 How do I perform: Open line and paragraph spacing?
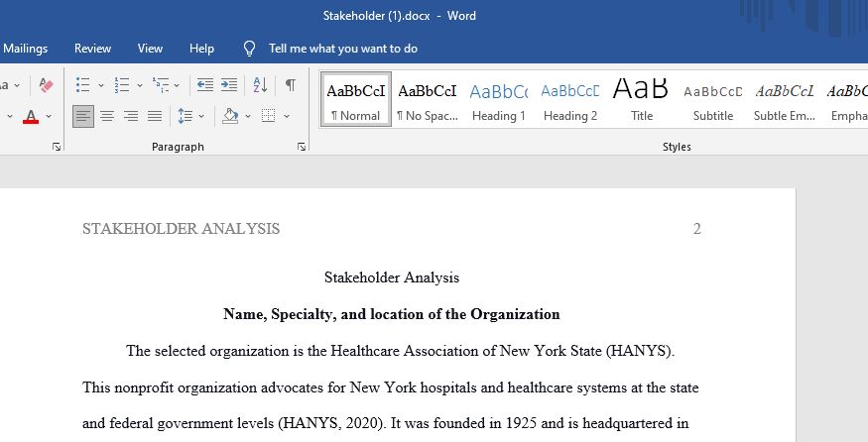(x=185, y=116)
